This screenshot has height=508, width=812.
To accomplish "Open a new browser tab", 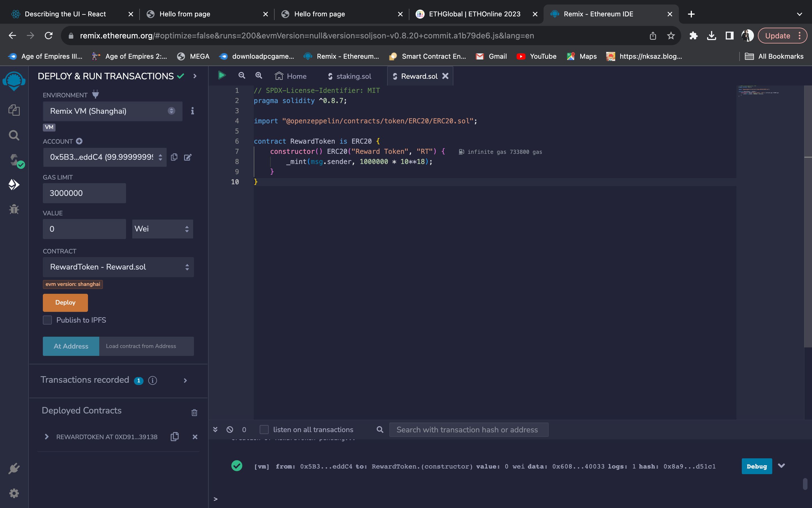I will point(691,14).
